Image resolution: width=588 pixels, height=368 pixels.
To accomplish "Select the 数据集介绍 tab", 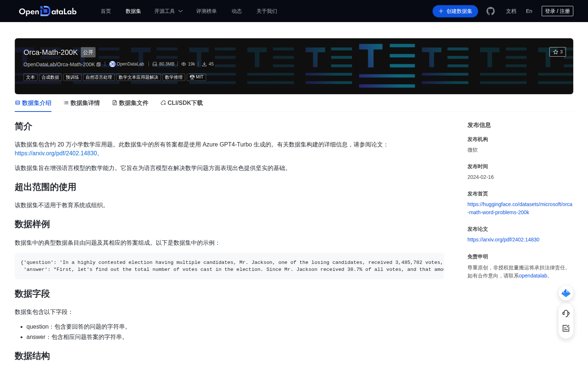I will [x=33, y=103].
